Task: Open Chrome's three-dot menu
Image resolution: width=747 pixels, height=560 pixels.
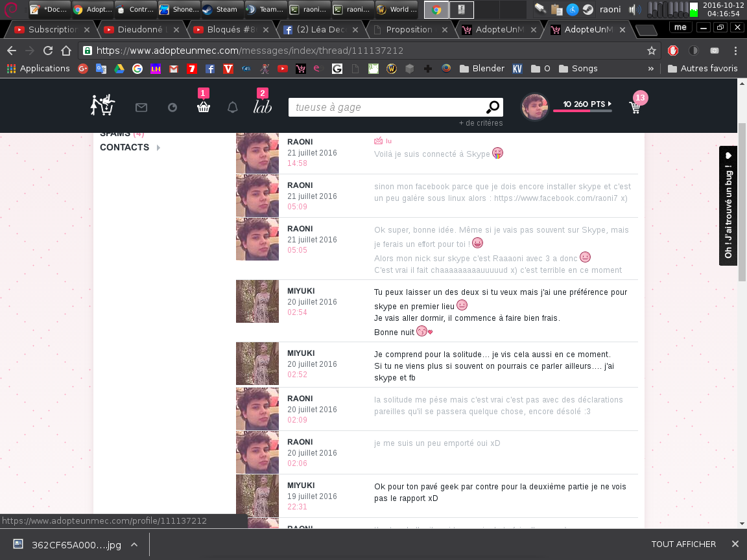Action: tap(735, 51)
